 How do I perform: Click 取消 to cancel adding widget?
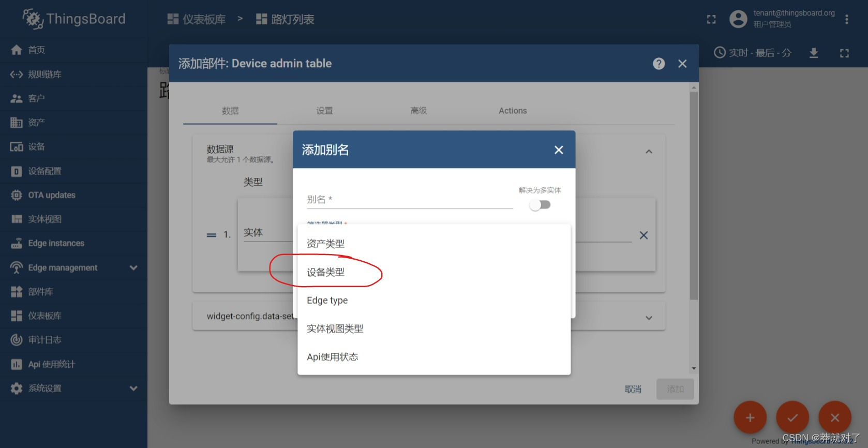(633, 390)
